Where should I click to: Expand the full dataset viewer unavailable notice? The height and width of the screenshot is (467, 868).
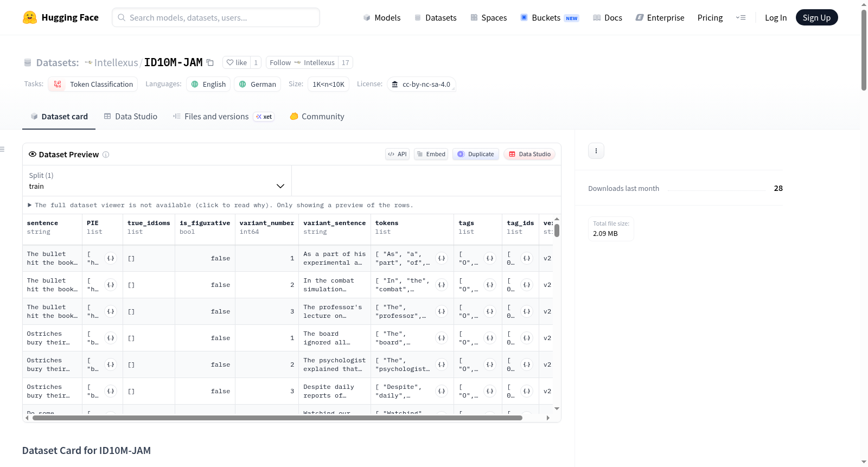220,205
